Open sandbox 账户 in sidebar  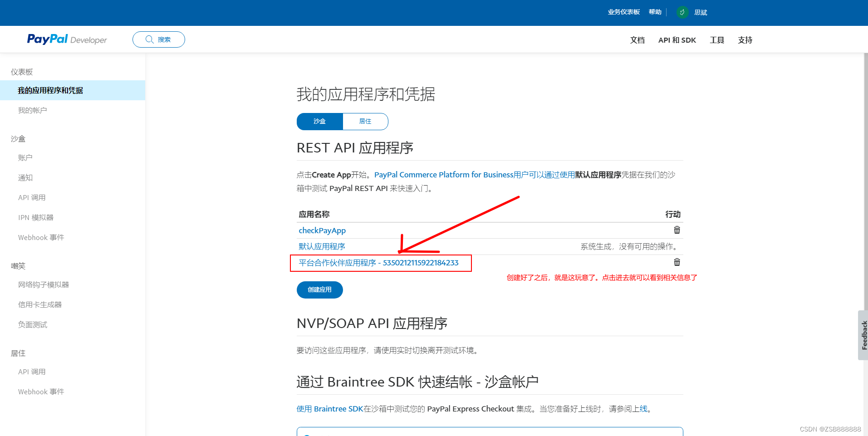pyautogui.click(x=25, y=158)
